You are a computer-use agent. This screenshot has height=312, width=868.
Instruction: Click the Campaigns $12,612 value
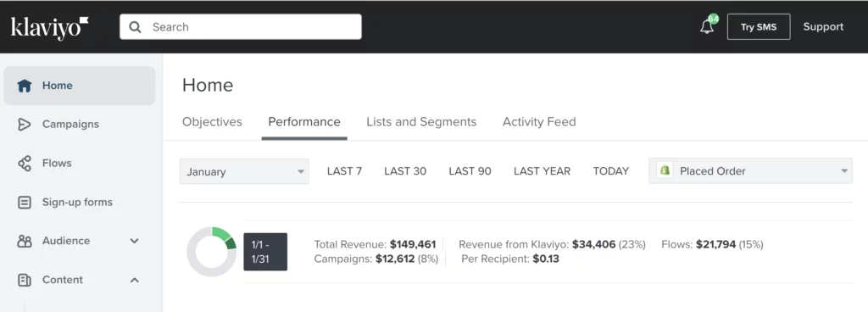(395, 259)
